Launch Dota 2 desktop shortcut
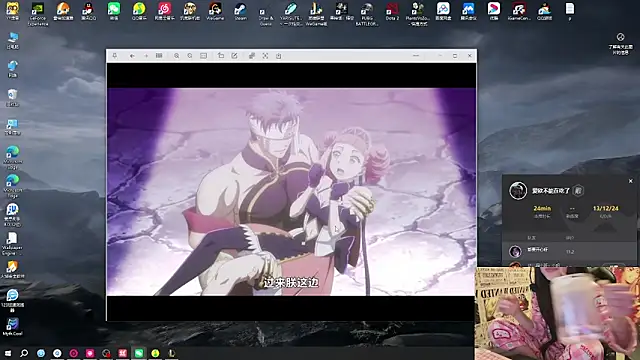The image size is (640, 360). tap(392, 11)
